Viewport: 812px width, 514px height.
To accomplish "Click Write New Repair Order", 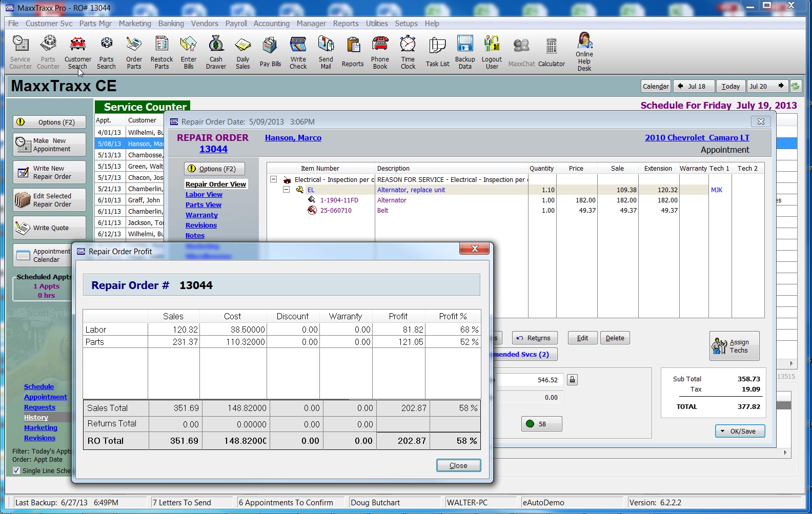I will (50, 172).
